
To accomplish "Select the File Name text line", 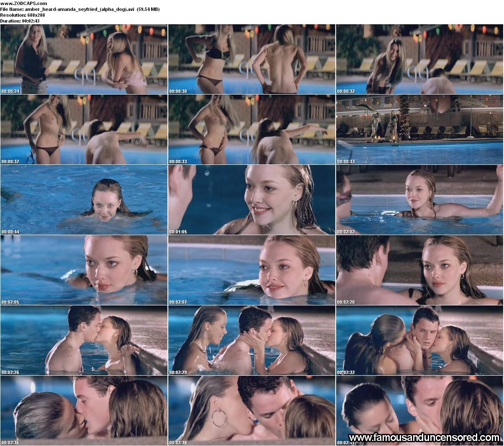I will (x=80, y=9).
